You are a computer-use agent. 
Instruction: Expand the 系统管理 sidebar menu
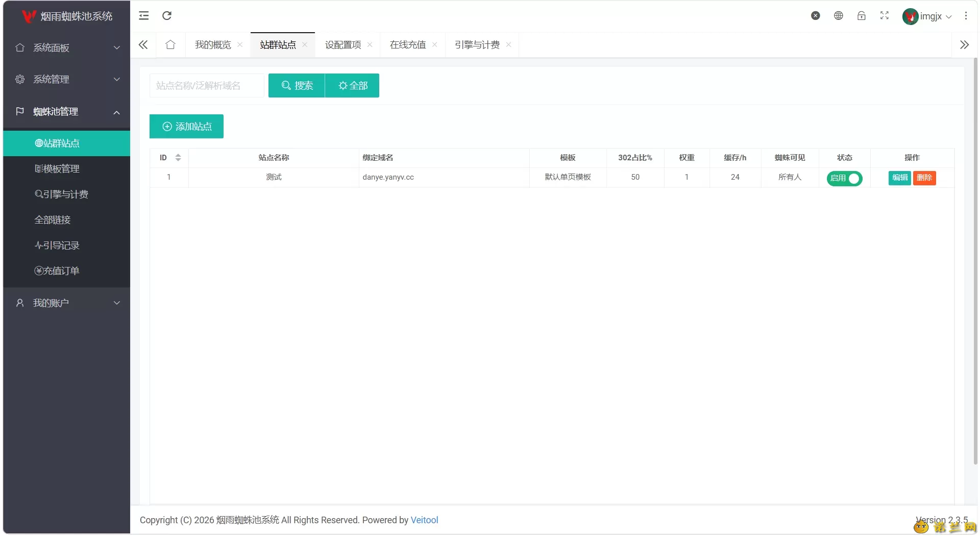tap(67, 79)
